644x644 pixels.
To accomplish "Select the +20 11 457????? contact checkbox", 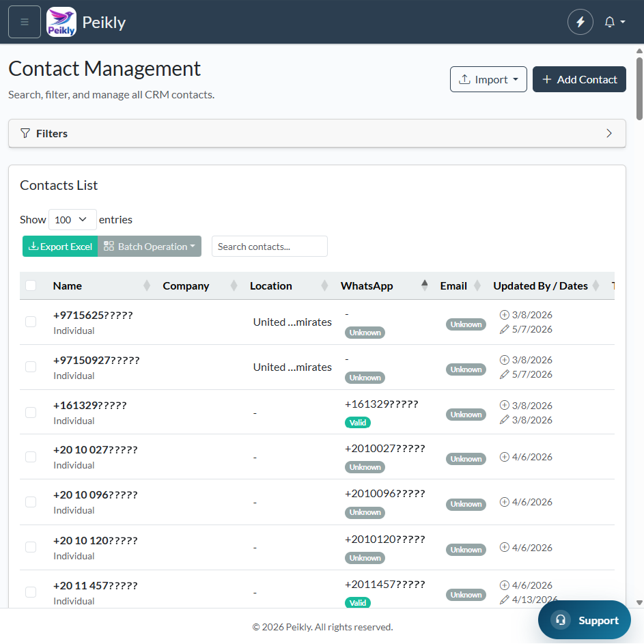I will click(x=31, y=592).
